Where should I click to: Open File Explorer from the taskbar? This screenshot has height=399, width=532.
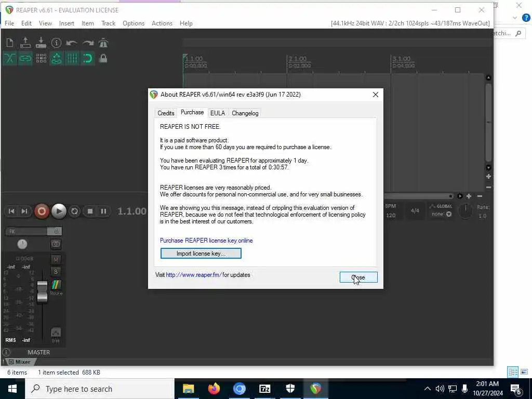188,389
